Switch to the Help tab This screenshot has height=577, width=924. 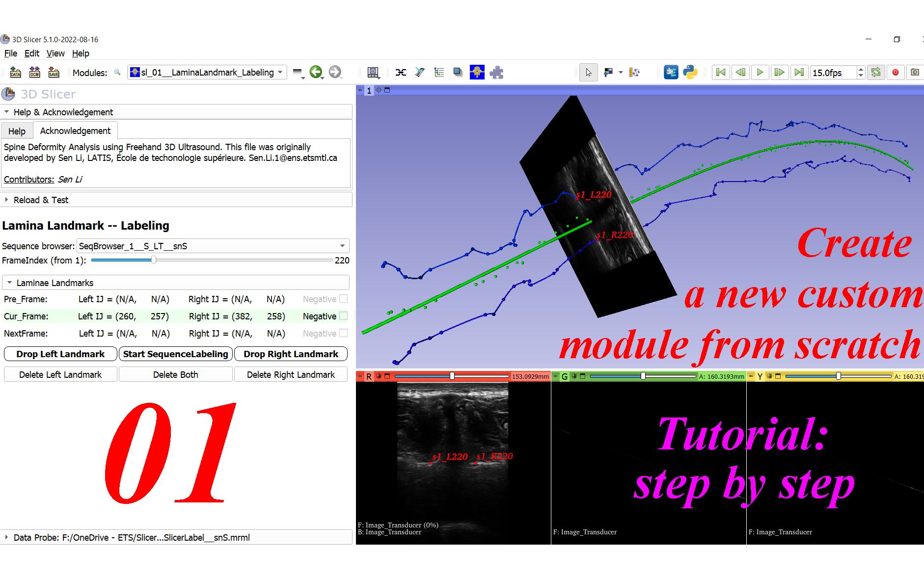(16, 131)
